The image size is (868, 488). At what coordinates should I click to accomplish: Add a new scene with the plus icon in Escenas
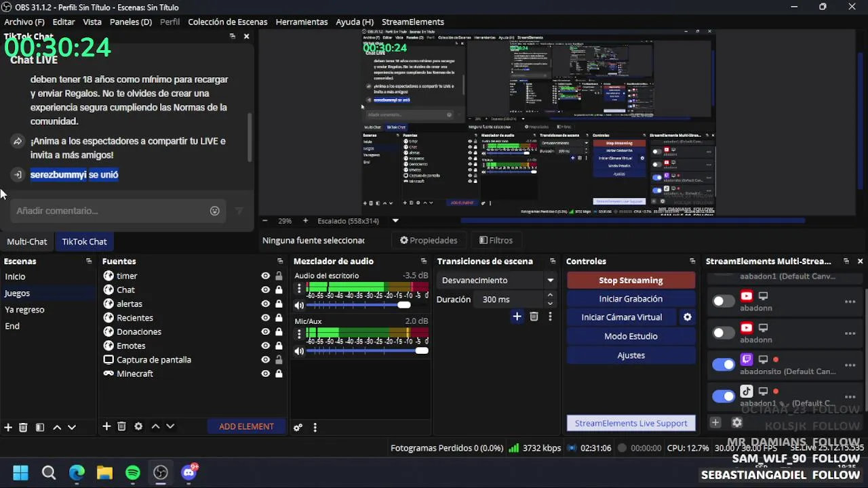tap(8, 427)
